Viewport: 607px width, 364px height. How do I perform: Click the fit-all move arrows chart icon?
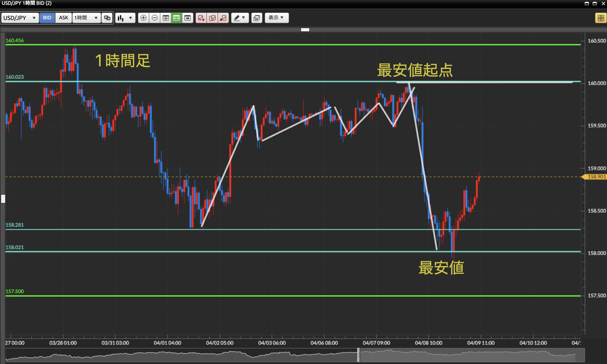(166, 18)
